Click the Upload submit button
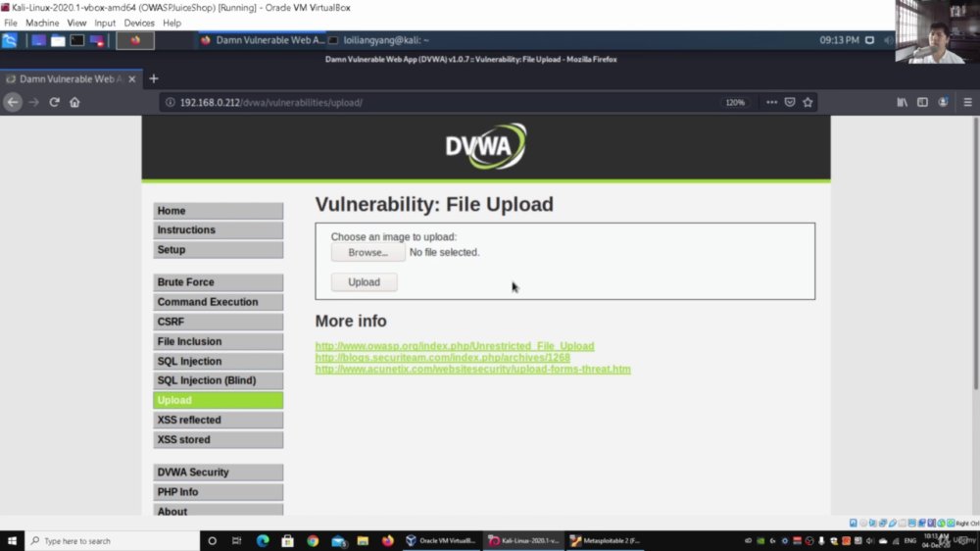Viewport: 980px width, 551px height. pos(364,282)
